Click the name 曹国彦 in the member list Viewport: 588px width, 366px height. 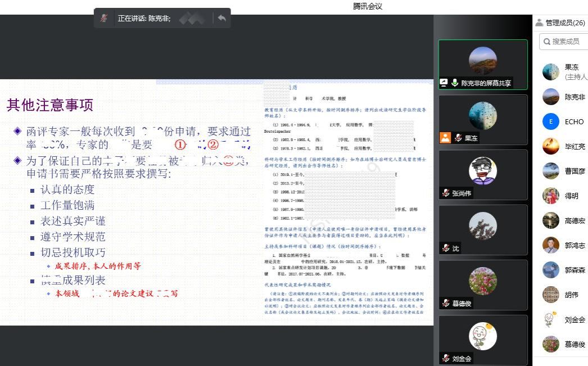575,171
